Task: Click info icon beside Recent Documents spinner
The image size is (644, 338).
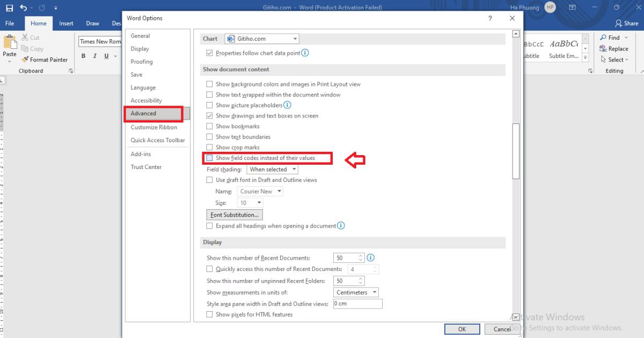Action: point(370,258)
